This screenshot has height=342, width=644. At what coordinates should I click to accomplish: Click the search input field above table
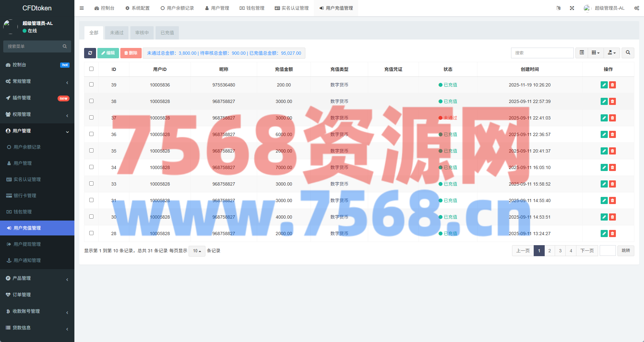[x=542, y=53]
